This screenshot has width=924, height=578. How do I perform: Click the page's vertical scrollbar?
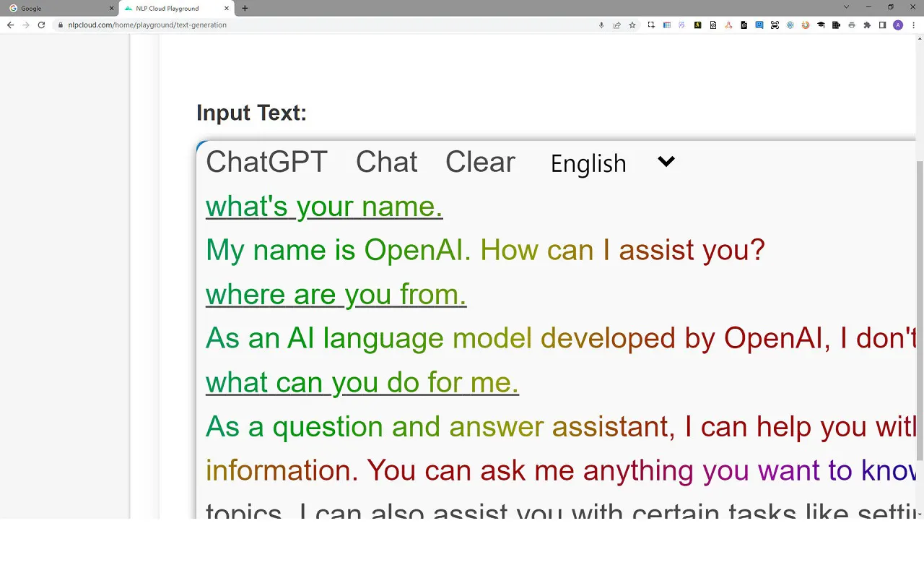[919, 311]
